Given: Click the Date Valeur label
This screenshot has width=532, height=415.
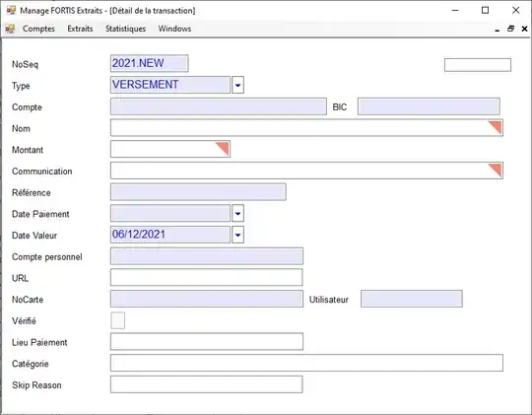Looking at the screenshot, I should (x=34, y=236).
